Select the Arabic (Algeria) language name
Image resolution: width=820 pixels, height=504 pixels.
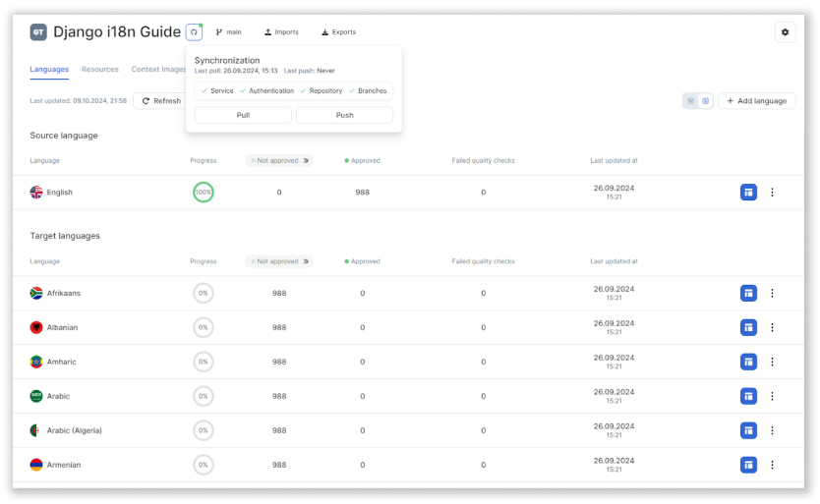[75, 430]
